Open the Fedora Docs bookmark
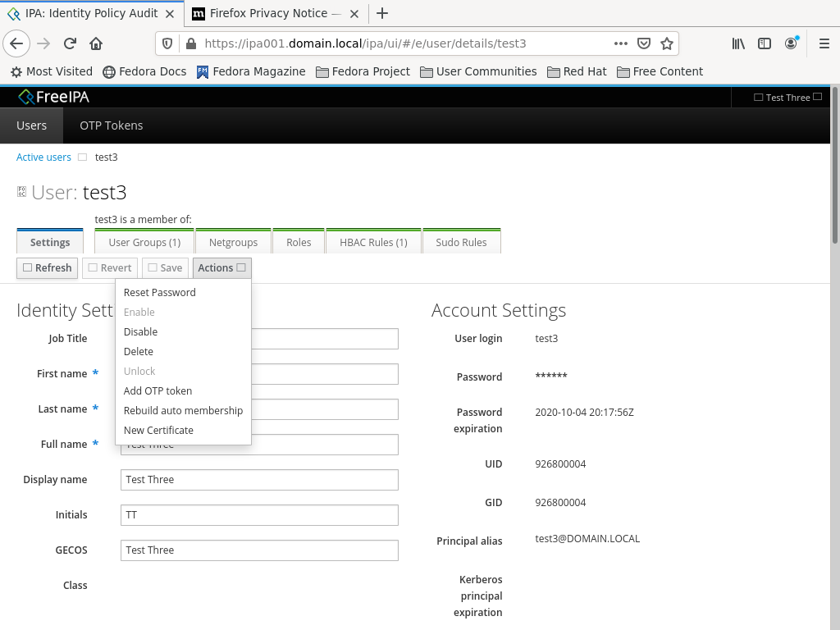Viewport: 840px width, 630px height. [x=144, y=72]
